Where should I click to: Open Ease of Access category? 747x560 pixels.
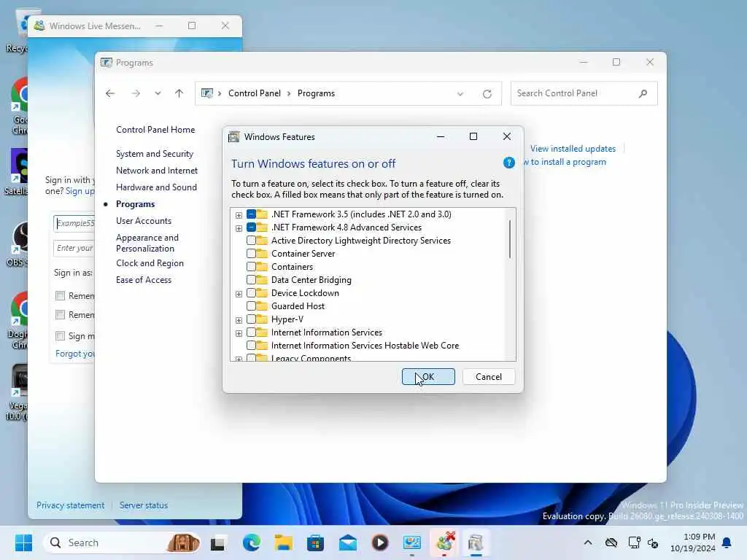(x=144, y=280)
